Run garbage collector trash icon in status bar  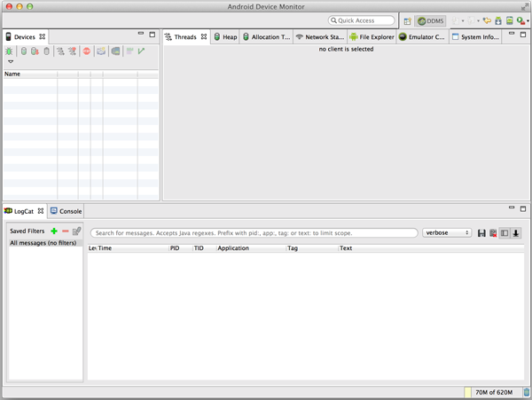pos(526,392)
